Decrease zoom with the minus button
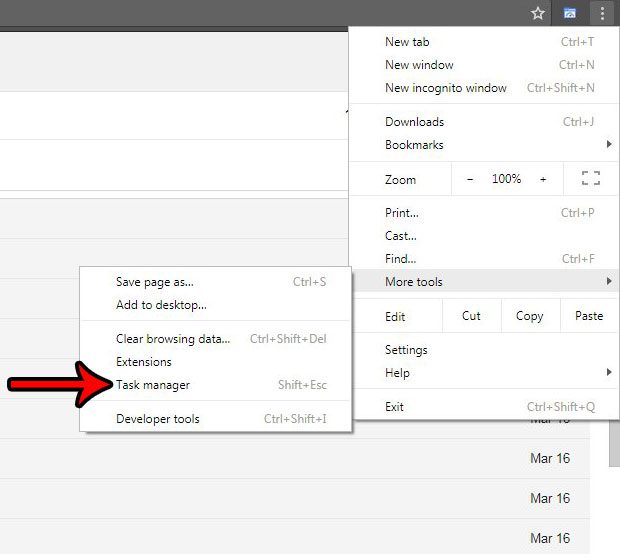The height and width of the screenshot is (554, 620). [470, 179]
